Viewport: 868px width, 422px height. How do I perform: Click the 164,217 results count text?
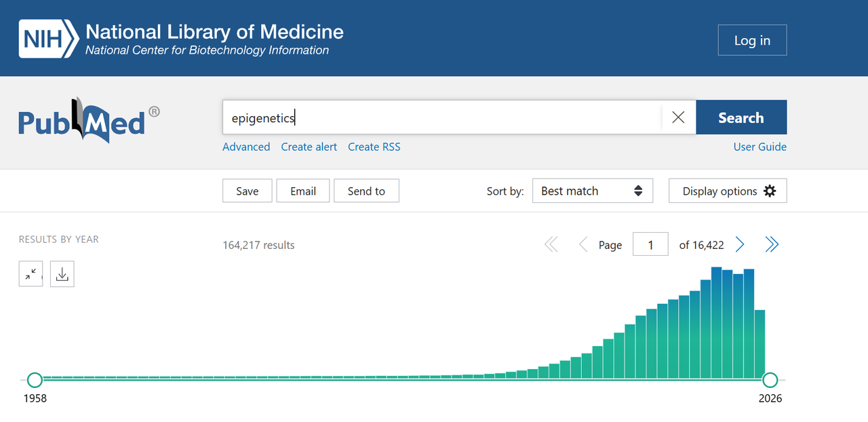click(258, 245)
